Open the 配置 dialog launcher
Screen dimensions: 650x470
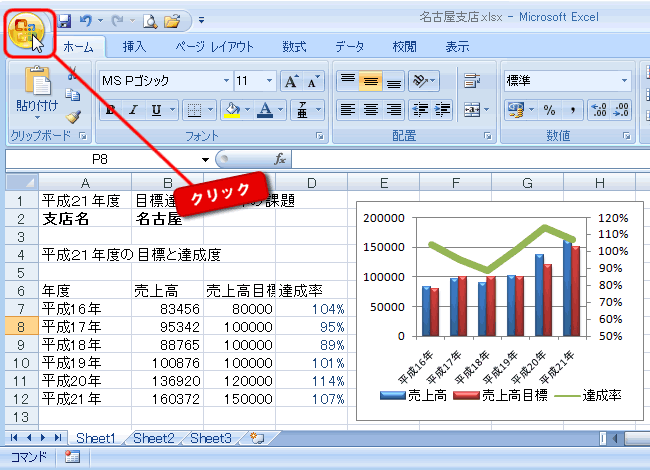(488, 136)
